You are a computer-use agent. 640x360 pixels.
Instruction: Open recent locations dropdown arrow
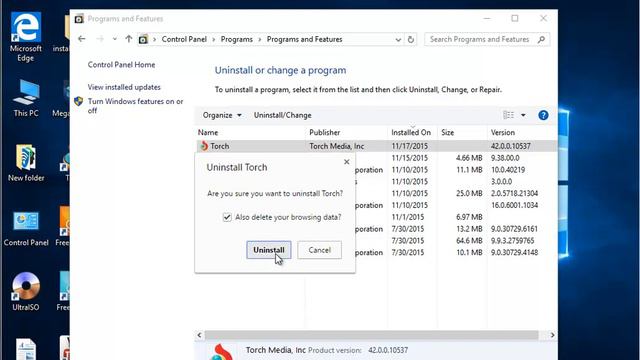tap(115, 39)
